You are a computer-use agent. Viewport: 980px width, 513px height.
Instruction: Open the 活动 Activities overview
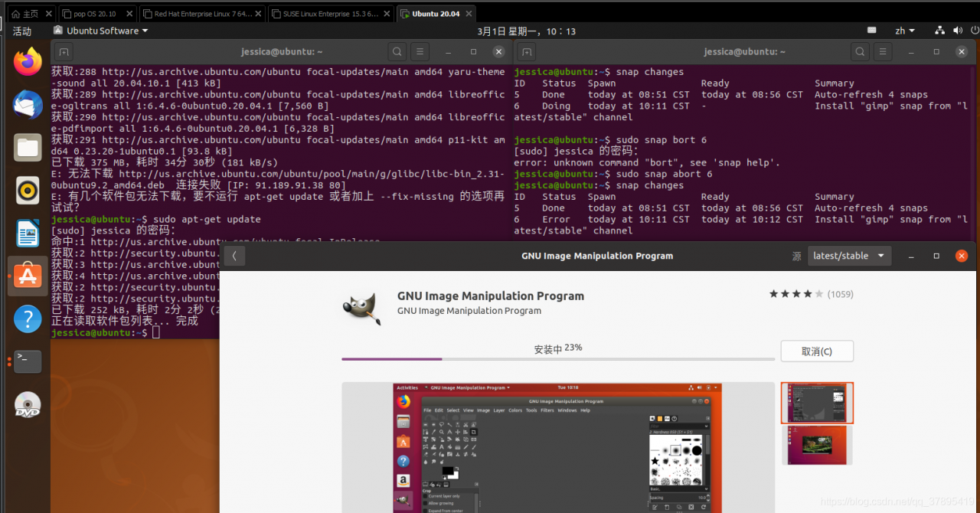[x=22, y=31]
